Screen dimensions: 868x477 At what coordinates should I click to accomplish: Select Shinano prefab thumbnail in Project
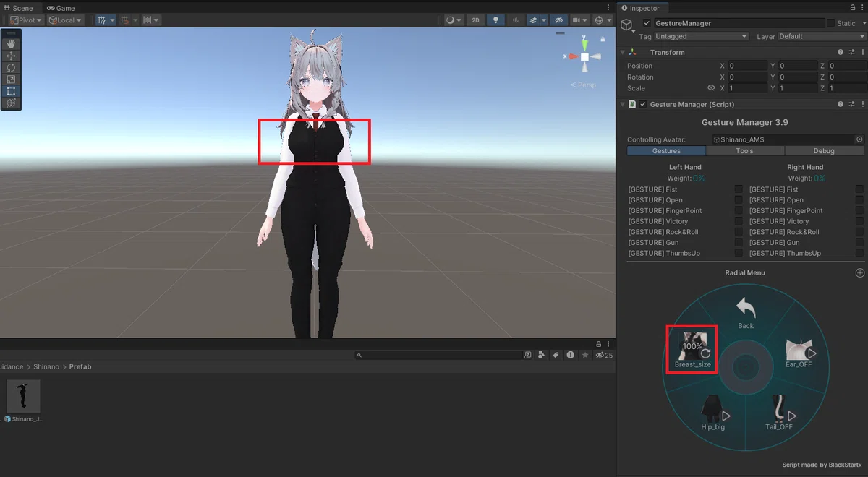[23, 396]
